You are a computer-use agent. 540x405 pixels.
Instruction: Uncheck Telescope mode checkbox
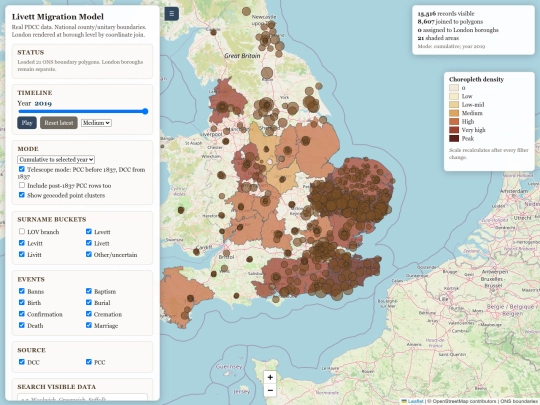[x=22, y=169]
